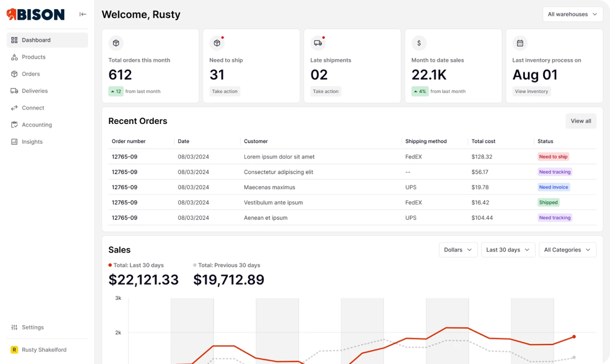Click View inventory on the inventory card
Viewport: 610px width, 364px height.
pos(531,91)
